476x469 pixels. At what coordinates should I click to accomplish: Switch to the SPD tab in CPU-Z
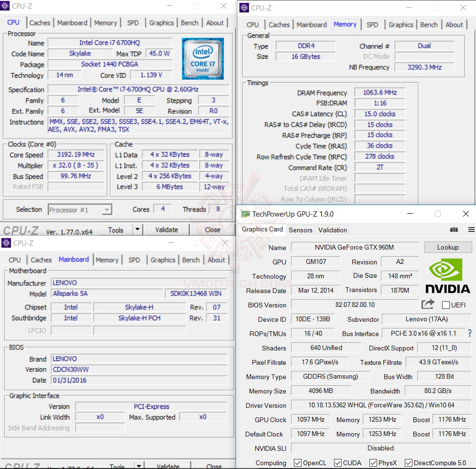[x=133, y=22]
